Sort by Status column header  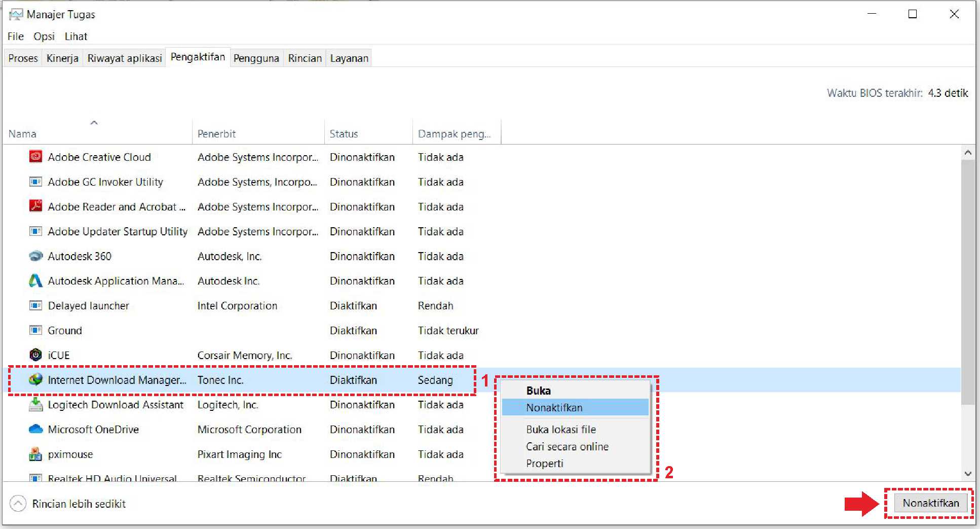pyautogui.click(x=344, y=134)
